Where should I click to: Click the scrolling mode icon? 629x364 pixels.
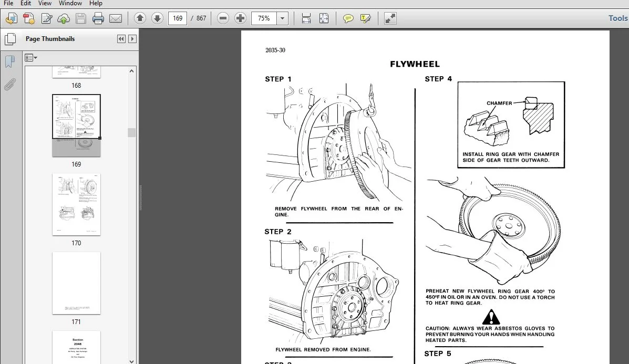[306, 18]
